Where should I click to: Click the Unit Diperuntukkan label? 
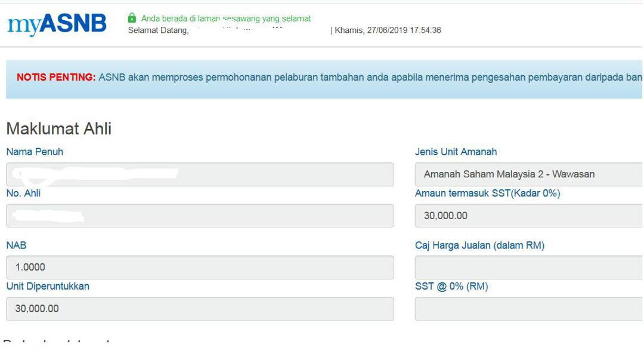(x=48, y=286)
